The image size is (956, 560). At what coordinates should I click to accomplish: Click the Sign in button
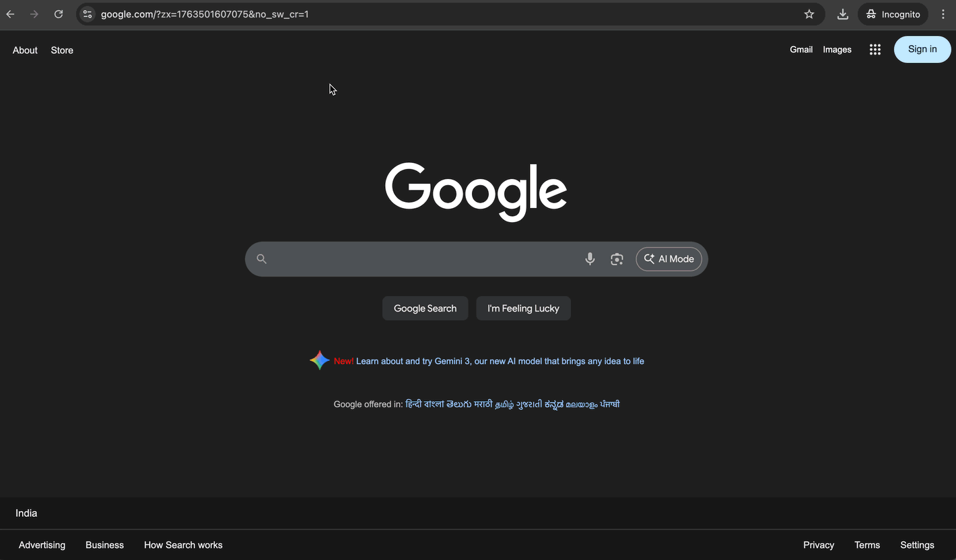[922, 48]
